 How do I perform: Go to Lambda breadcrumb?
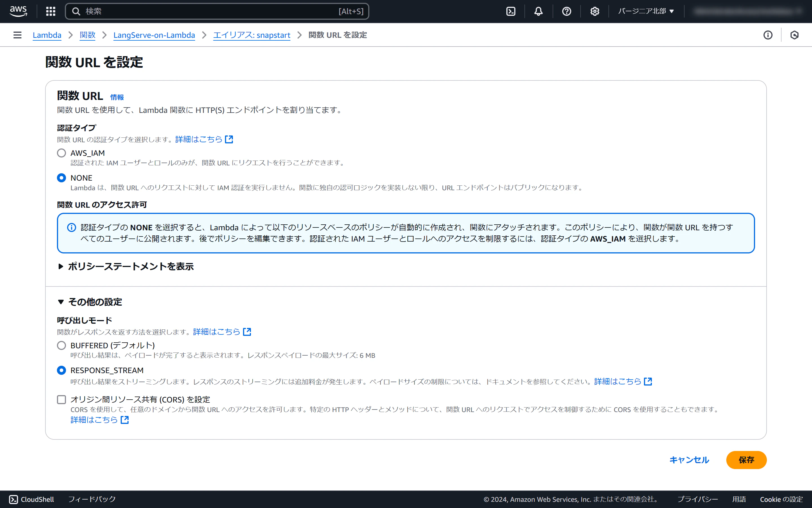point(47,35)
